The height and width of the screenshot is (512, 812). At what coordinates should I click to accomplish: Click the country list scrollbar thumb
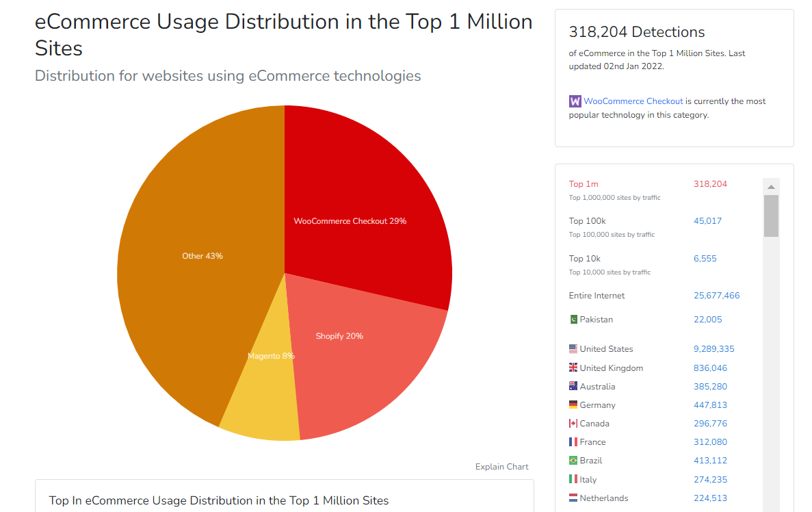[771, 216]
